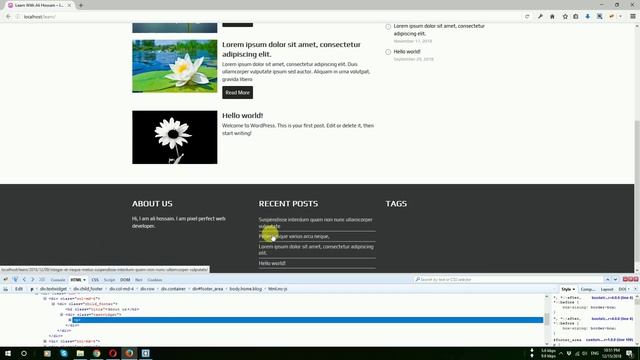Close the Learn With Ali Hossain tab
Screen dimensions: 640x360
(x=69, y=5)
